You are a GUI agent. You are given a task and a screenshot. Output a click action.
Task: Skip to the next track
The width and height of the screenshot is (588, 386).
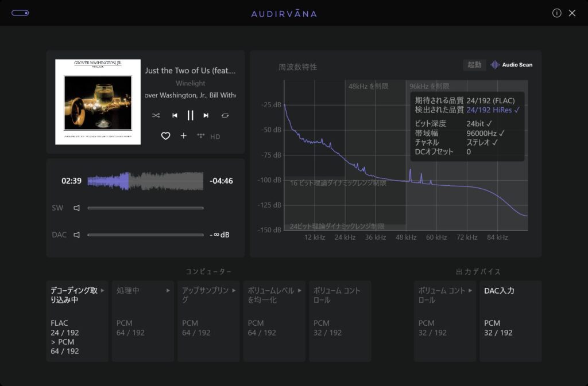(205, 115)
